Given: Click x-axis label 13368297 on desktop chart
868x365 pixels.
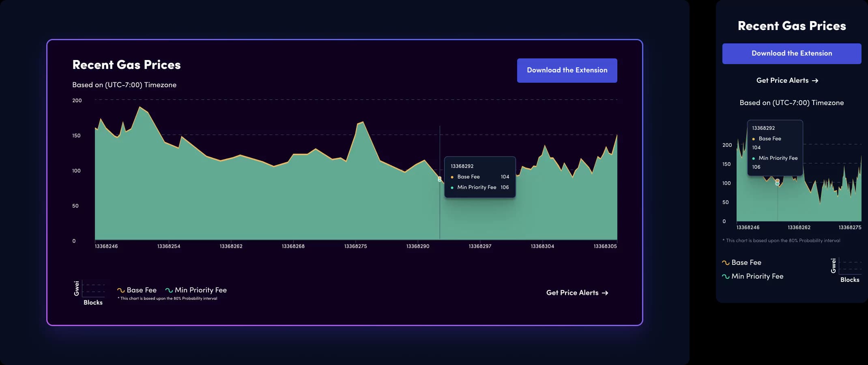Looking at the screenshot, I should (x=480, y=246).
